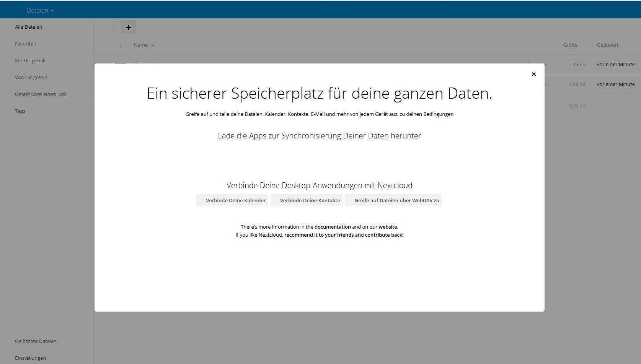Click modified time of the 663 KB row
641x364 pixels.
(x=616, y=84)
